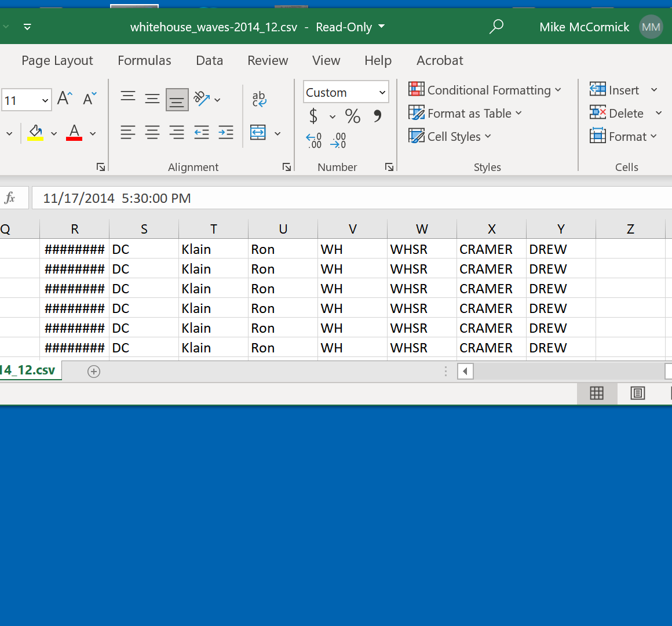Open the search magnifier in title bar
This screenshot has height=626, width=672.
(x=496, y=27)
